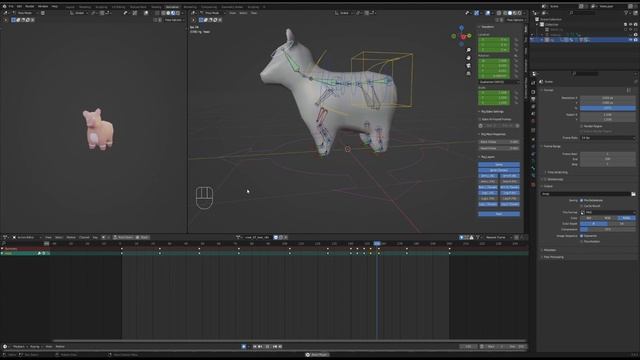Open the Window menu
640x360 pixels.
click(43, 7)
